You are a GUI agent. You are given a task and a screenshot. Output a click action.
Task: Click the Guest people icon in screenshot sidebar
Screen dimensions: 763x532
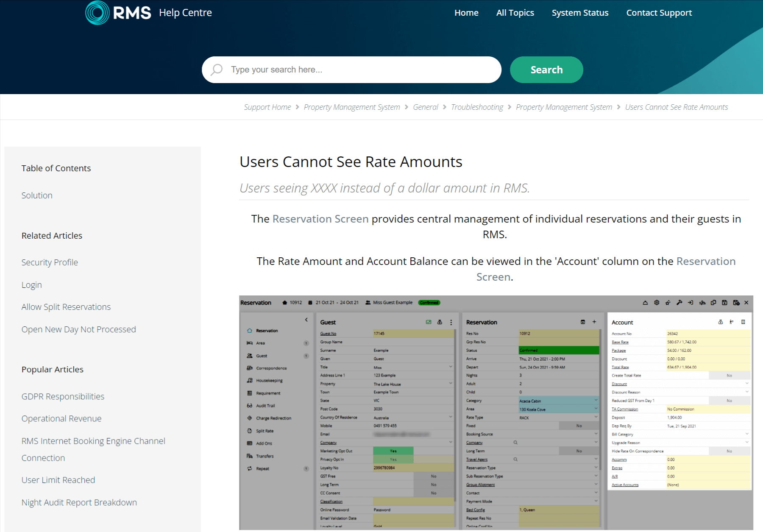click(250, 356)
